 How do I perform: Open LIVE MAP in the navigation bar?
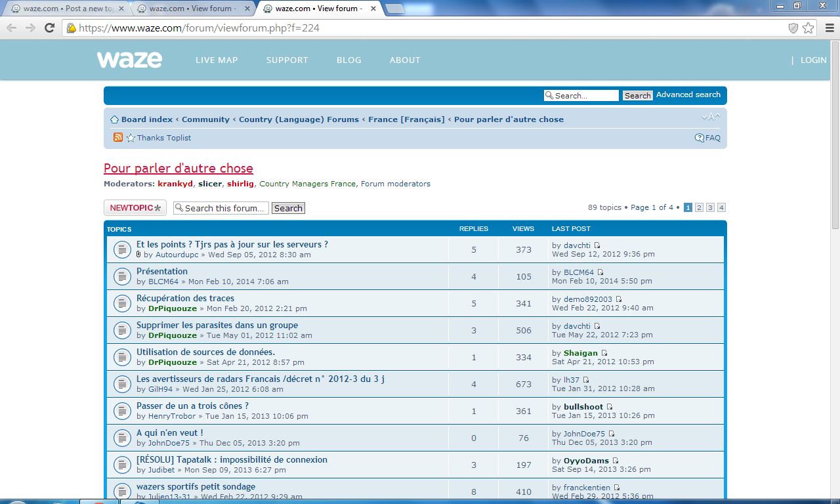click(217, 60)
